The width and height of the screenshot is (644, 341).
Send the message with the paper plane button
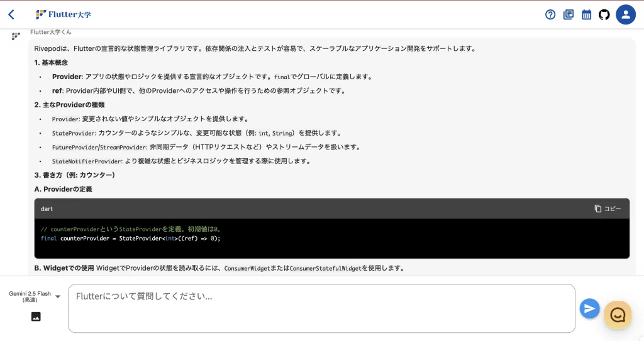pyautogui.click(x=589, y=308)
